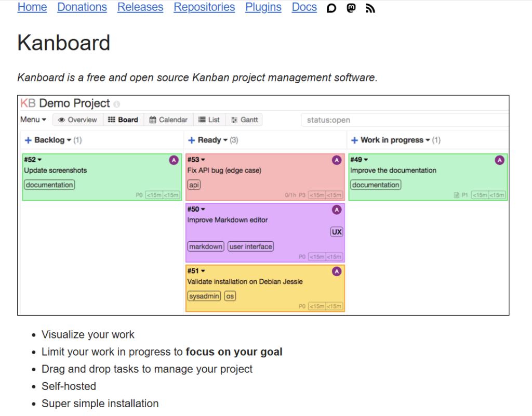Open the RSS feed icon
The height and width of the screenshot is (416, 532).
(370, 8)
